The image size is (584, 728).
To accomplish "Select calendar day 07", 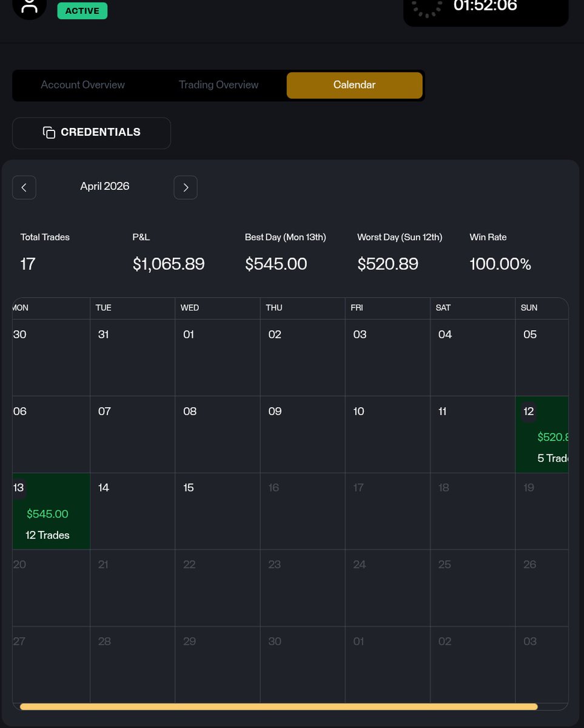I will coord(133,434).
